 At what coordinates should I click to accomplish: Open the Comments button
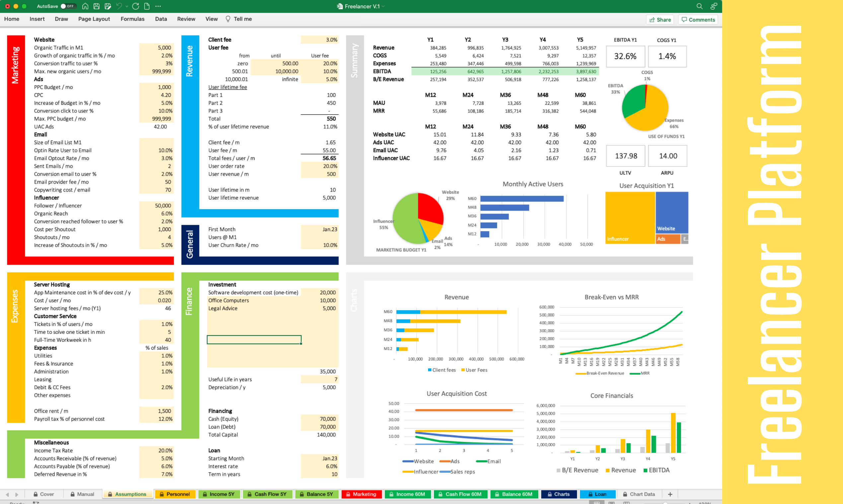(698, 20)
